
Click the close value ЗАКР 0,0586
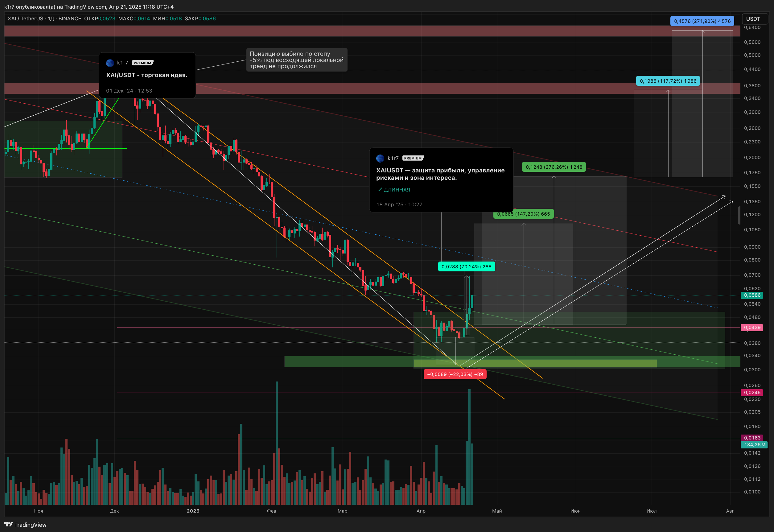point(200,19)
